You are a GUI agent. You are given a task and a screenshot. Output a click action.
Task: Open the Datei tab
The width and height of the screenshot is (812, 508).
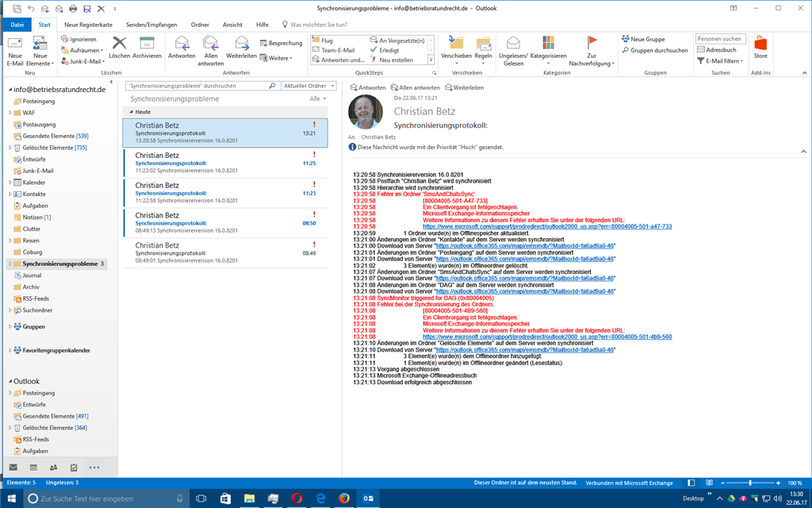point(17,25)
